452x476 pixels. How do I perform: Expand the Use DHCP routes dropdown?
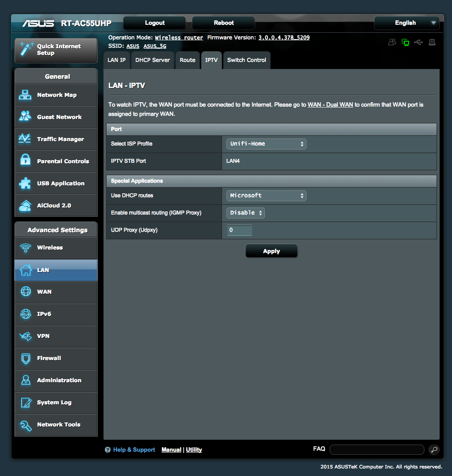[x=266, y=196]
